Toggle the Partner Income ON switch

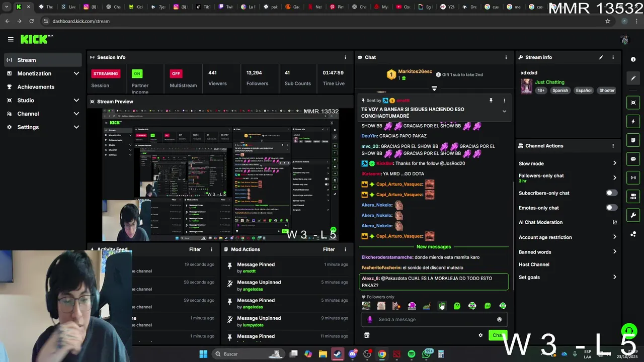click(137, 73)
